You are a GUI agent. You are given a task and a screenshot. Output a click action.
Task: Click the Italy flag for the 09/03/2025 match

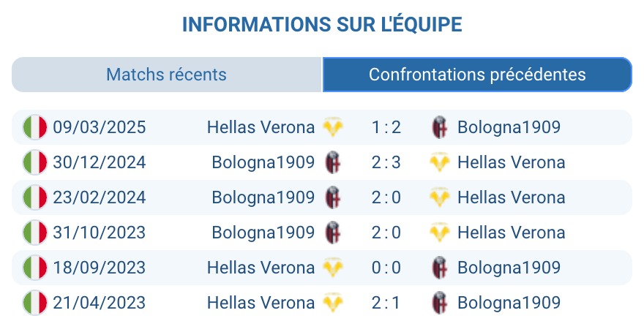pos(34,127)
